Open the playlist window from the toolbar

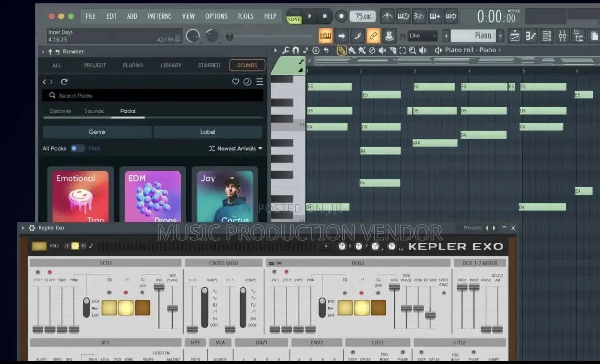pos(515,36)
